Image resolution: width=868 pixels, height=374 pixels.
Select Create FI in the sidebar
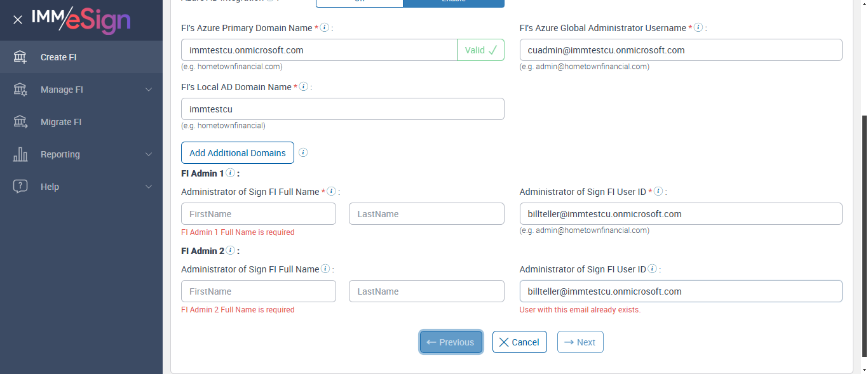click(58, 57)
